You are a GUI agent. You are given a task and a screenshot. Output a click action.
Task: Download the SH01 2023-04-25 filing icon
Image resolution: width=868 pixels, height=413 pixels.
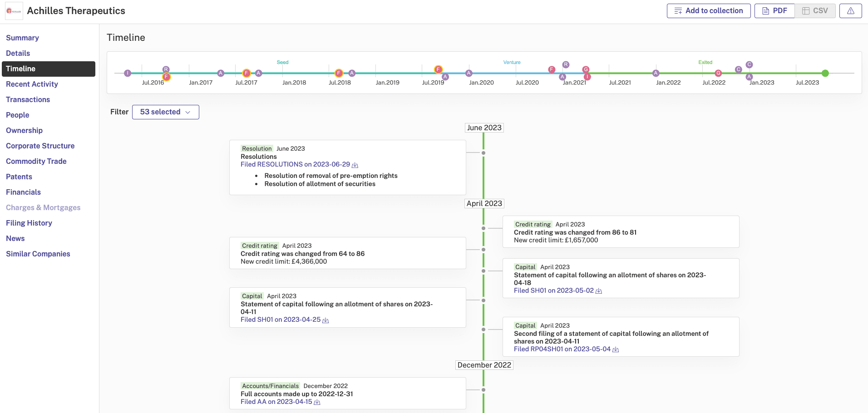325,320
